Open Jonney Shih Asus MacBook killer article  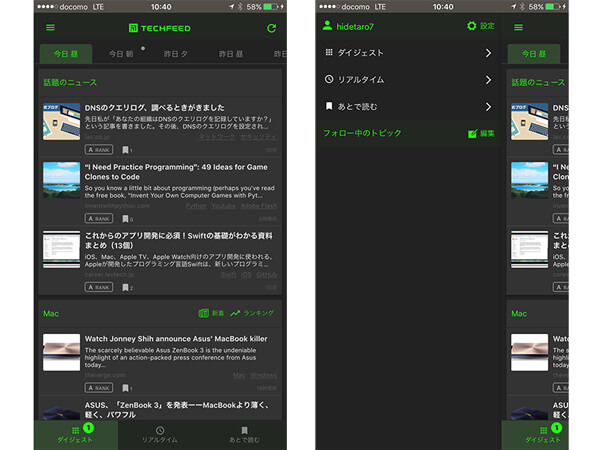(x=176, y=339)
